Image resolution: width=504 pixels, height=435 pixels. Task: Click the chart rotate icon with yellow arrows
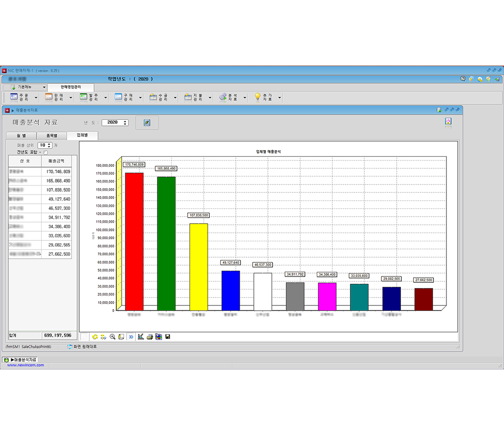point(95,337)
